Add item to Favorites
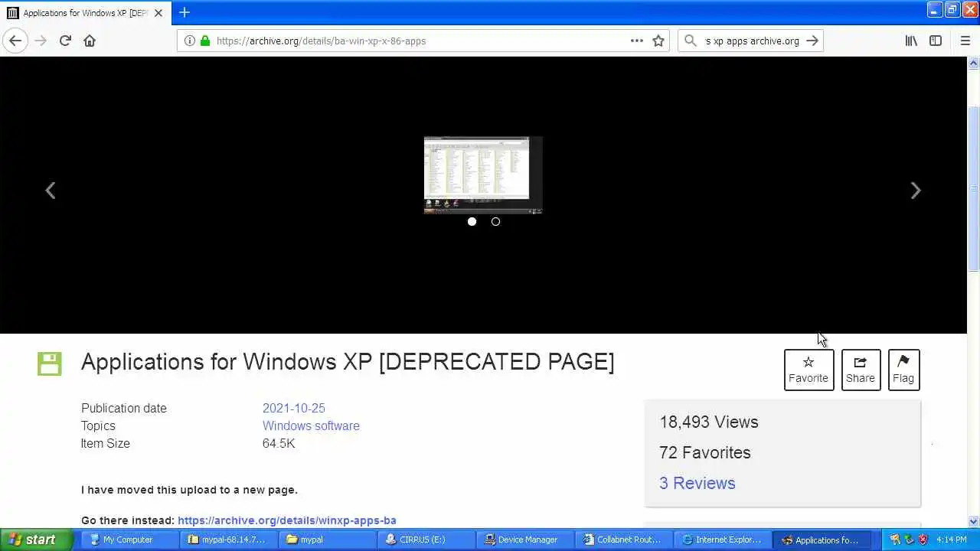 [x=808, y=370]
